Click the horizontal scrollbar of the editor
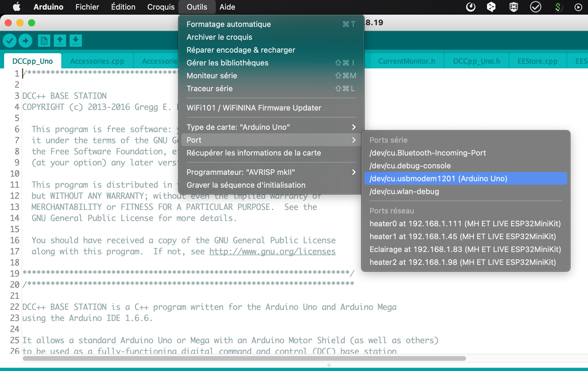This screenshot has height=371, width=588. [x=244, y=358]
